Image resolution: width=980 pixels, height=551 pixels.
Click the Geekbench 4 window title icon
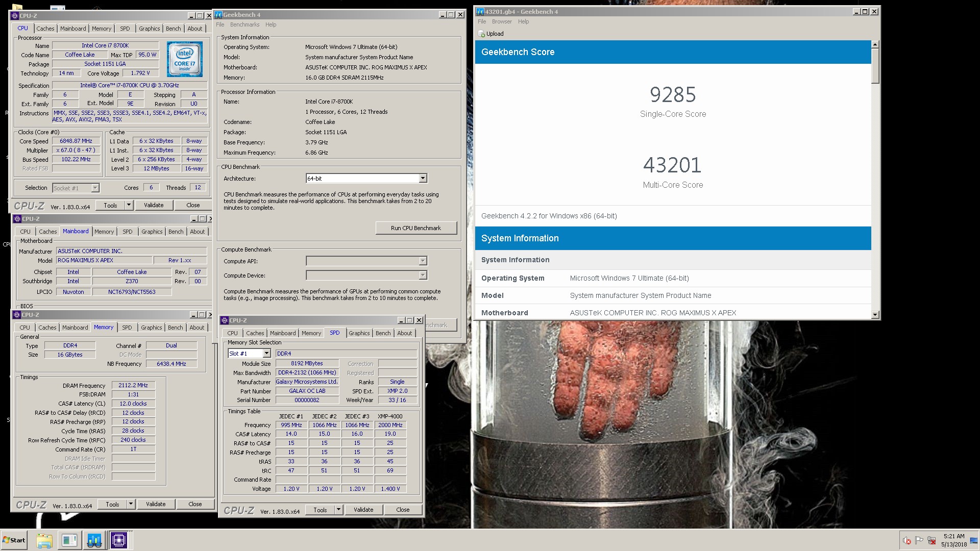point(218,15)
